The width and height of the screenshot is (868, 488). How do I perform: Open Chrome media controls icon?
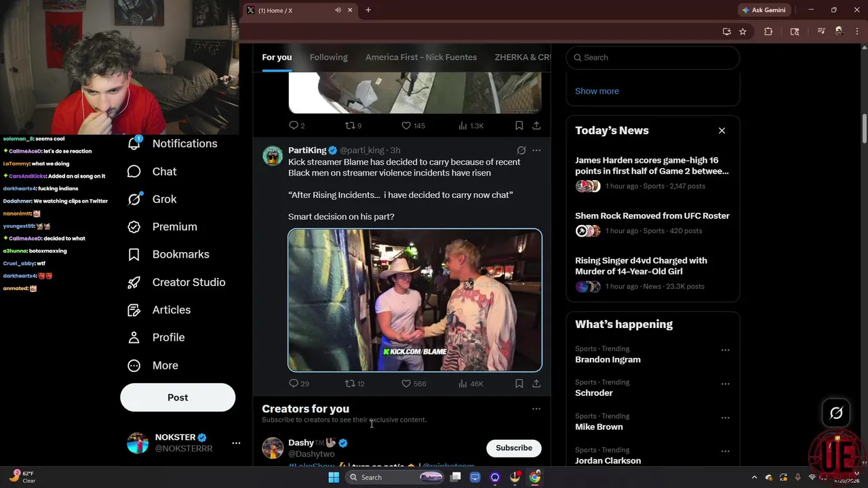[x=821, y=31]
